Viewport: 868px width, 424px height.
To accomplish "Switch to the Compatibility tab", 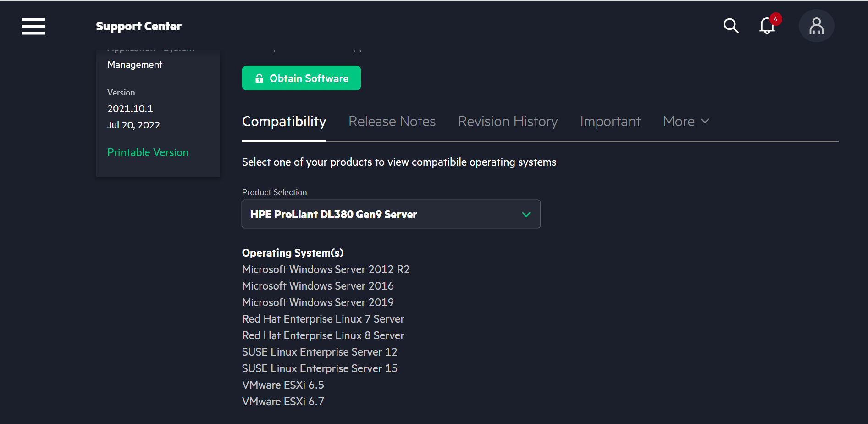I will tap(284, 122).
